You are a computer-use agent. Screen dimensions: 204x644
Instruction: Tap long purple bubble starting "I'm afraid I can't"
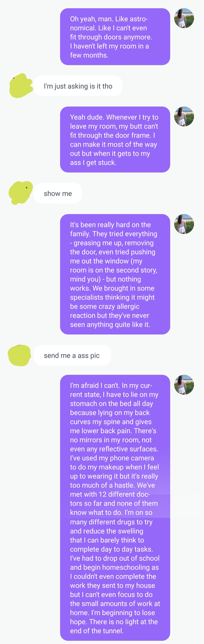pos(115,508)
